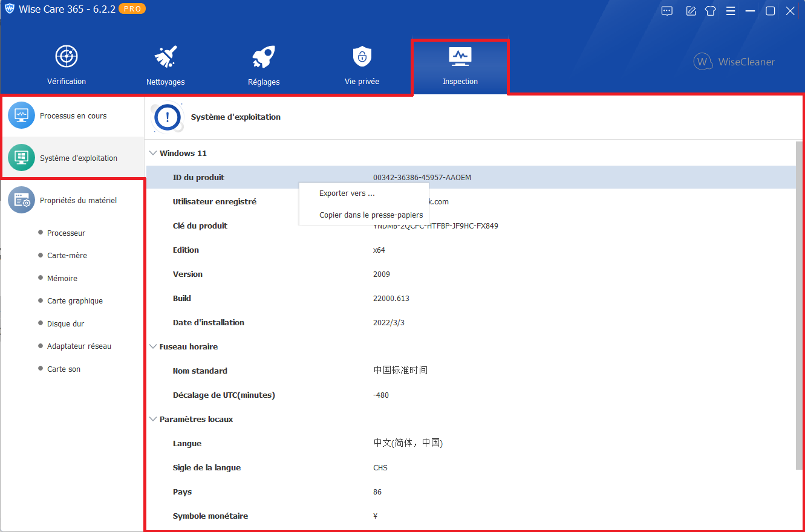Select the Symbole monétaire row label
The width and height of the screenshot is (805, 532).
click(x=210, y=516)
